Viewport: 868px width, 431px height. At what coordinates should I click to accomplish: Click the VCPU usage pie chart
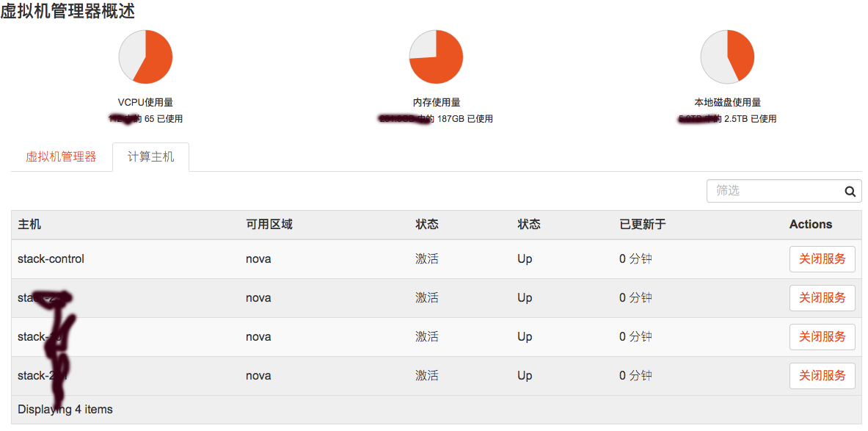point(145,57)
